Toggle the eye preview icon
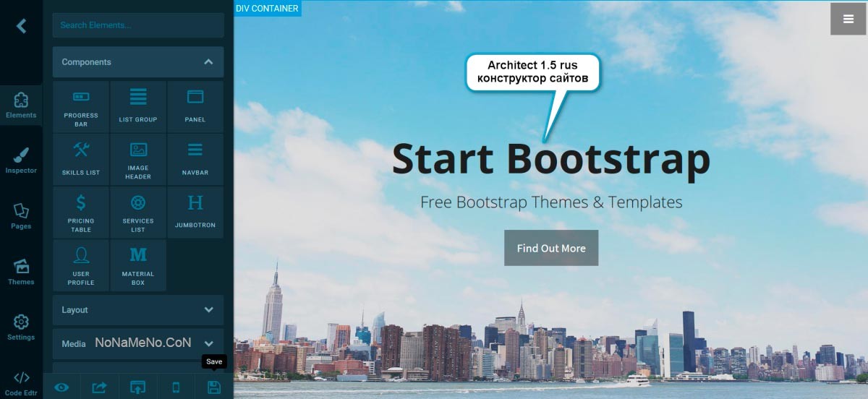The height and width of the screenshot is (399, 868). 61,387
